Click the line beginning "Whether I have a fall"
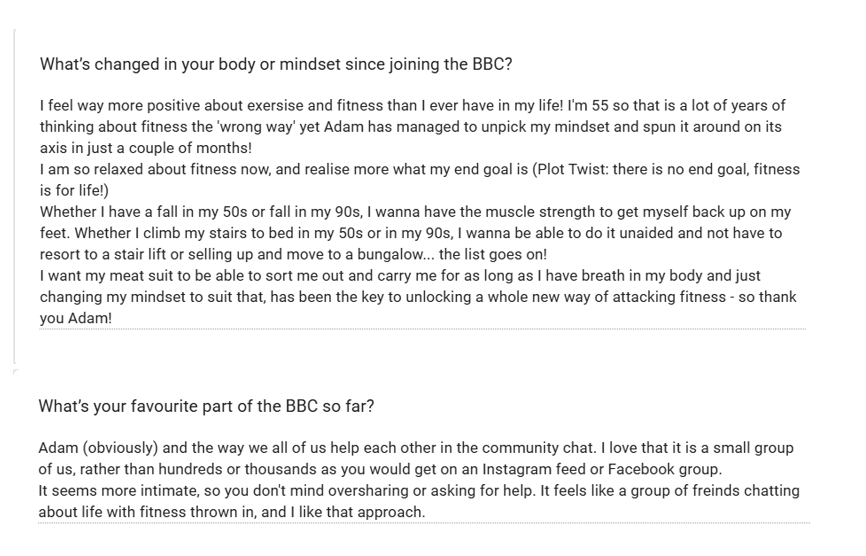This screenshot has width=866, height=556. [415, 212]
